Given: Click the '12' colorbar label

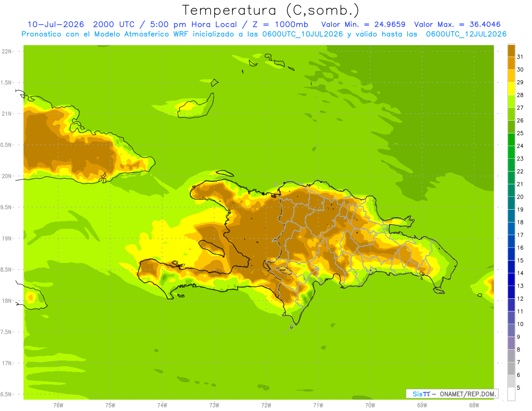Looking at the screenshot, I should tap(520, 298).
